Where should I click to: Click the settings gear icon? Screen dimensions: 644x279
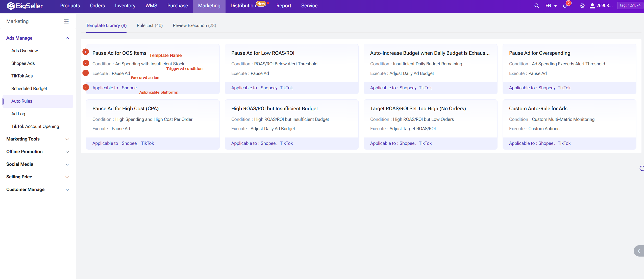point(582,6)
